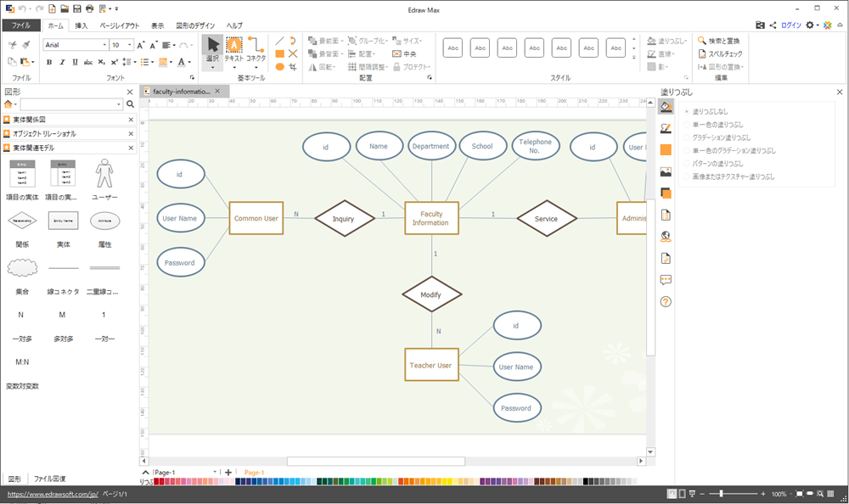The height and width of the screenshot is (504, 849).
Task: Open the ファイル menu
Action: tap(21, 25)
